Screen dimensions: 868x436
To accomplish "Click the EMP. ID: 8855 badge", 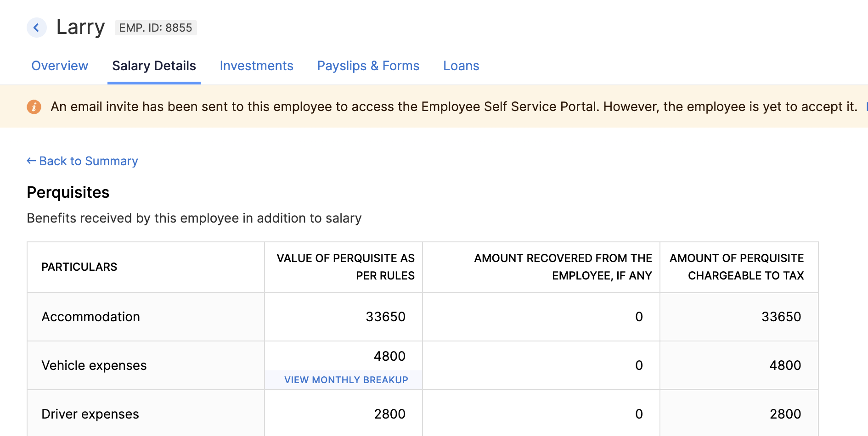I will point(156,28).
